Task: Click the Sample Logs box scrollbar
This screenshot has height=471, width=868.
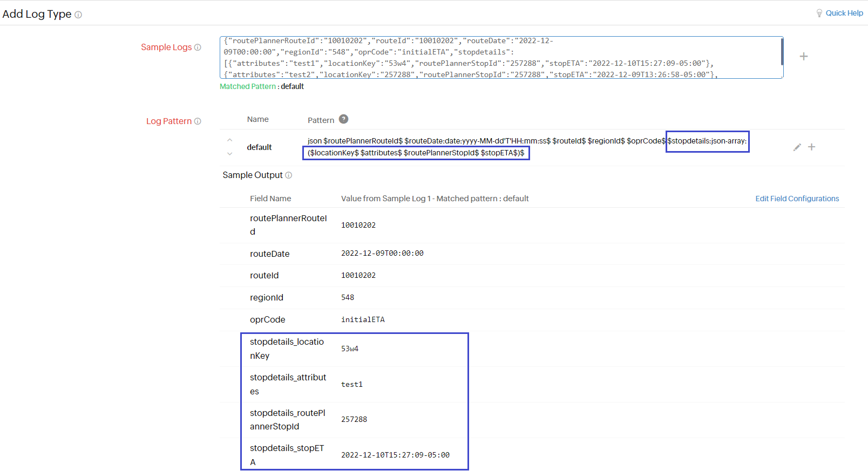Action: point(782,52)
